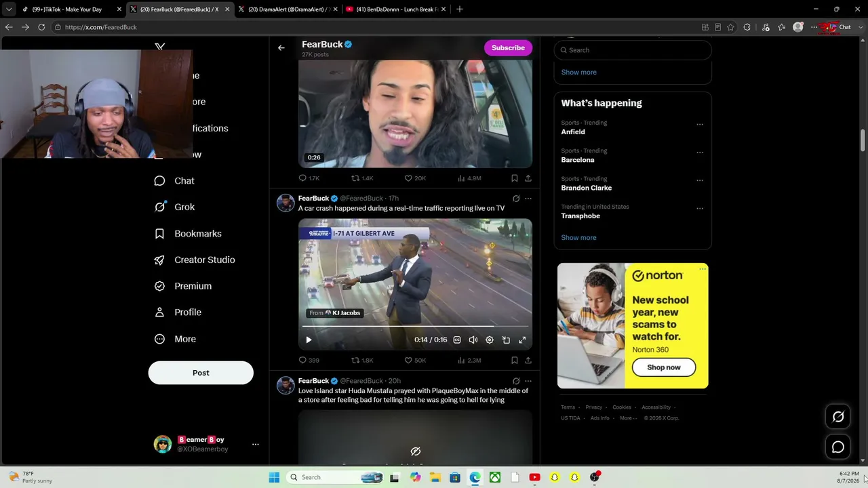Click the X search input field
Screen dimensions: 868x488
click(633, 50)
